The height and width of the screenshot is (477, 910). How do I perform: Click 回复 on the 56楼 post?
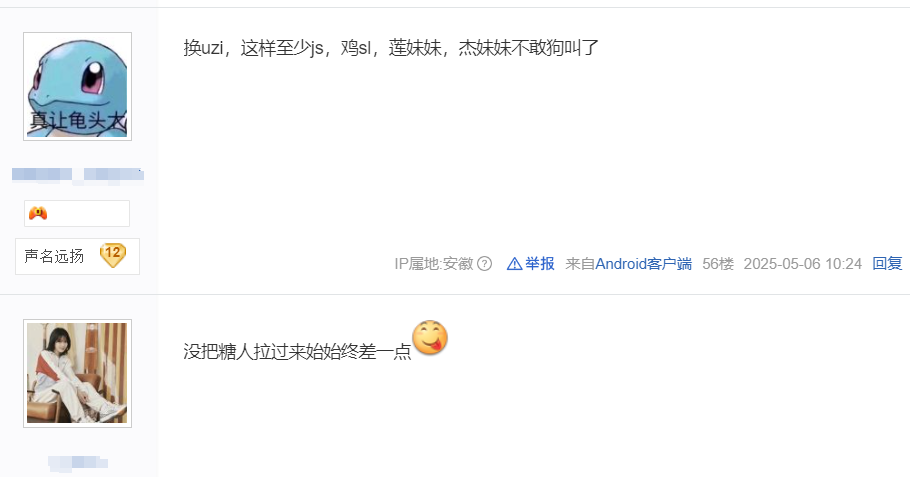pos(887,264)
